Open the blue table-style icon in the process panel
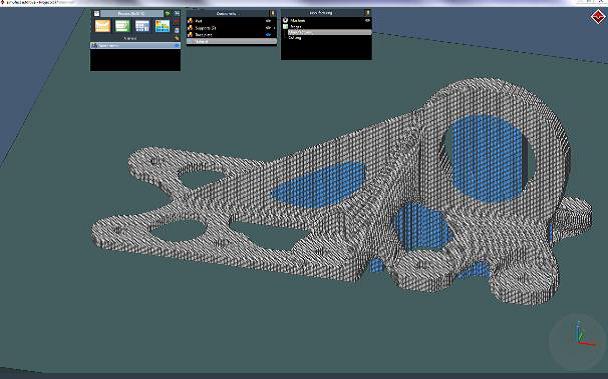Image resolution: width=608 pixels, height=379 pixels. [x=142, y=26]
